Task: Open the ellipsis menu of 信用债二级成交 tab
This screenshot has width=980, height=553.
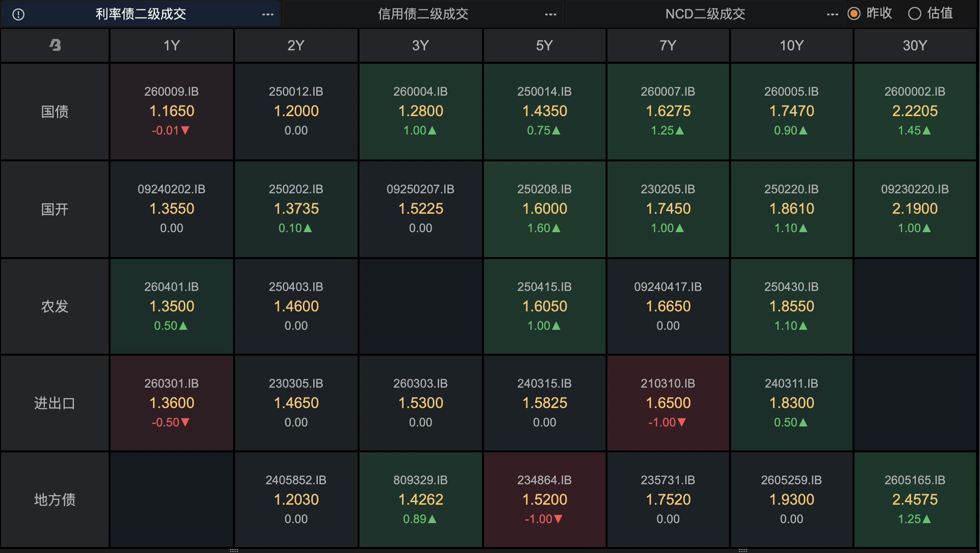Action: 551,14
